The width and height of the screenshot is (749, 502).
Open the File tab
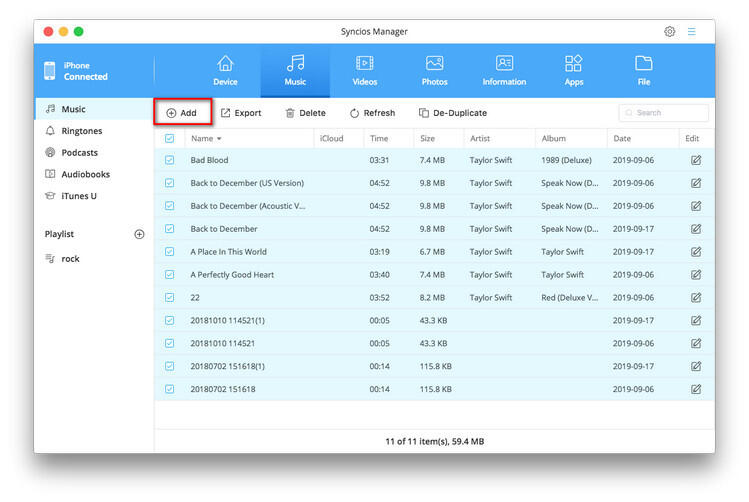[643, 71]
